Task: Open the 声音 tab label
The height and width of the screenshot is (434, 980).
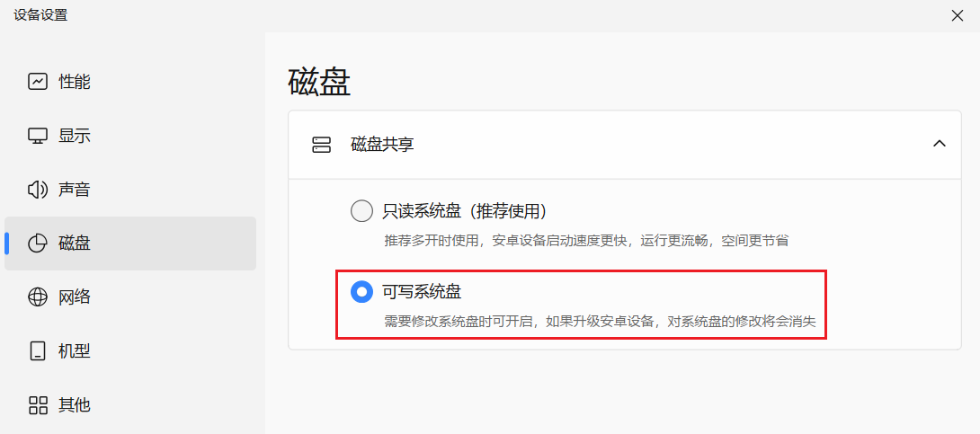Action: pyautogui.click(x=75, y=190)
